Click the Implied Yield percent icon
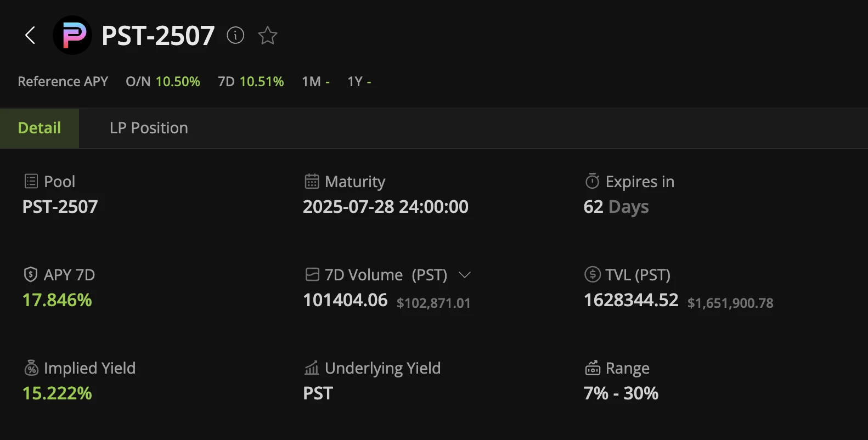The image size is (868, 440). click(x=31, y=368)
